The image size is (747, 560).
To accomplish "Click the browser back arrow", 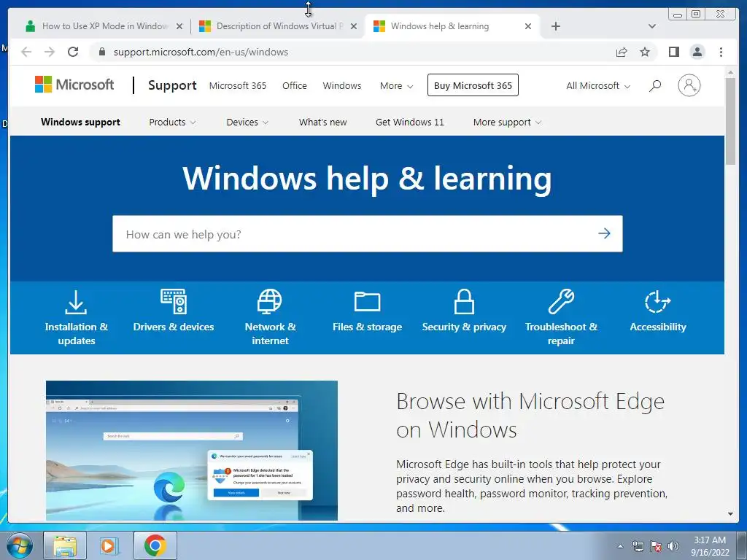I will tap(26, 52).
